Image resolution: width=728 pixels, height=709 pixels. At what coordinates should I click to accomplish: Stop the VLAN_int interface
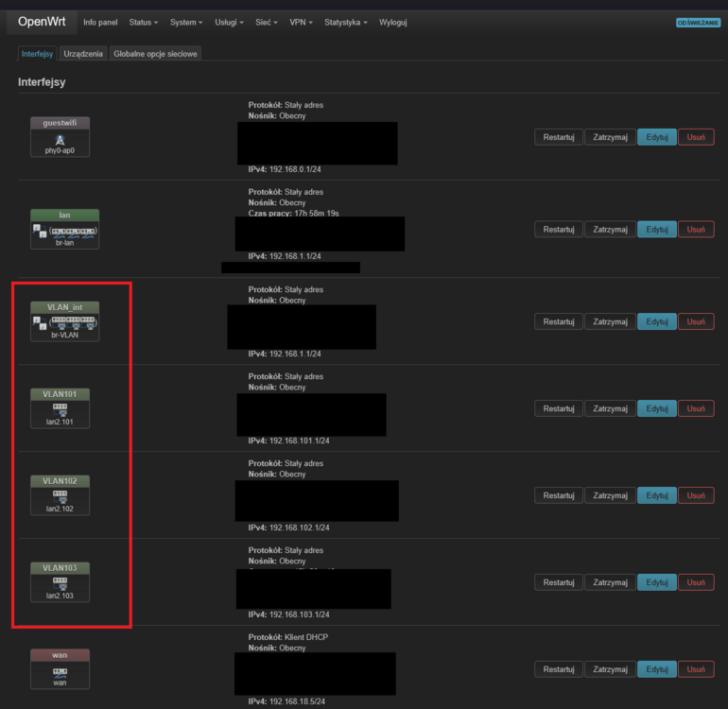pyautogui.click(x=610, y=321)
